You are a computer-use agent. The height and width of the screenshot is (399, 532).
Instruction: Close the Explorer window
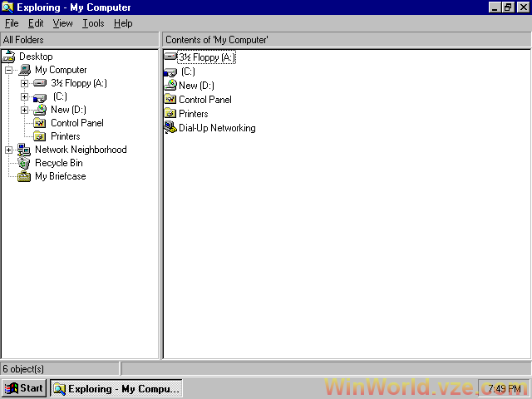click(x=523, y=7)
